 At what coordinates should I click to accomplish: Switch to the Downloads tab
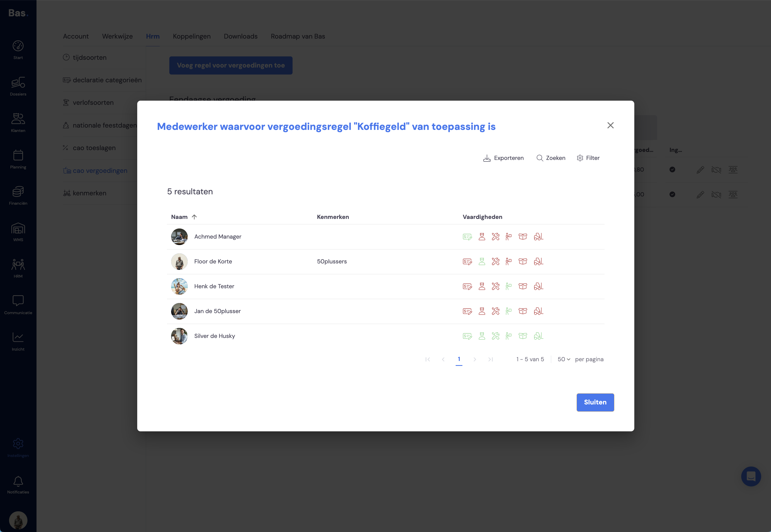(x=241, y=36)
